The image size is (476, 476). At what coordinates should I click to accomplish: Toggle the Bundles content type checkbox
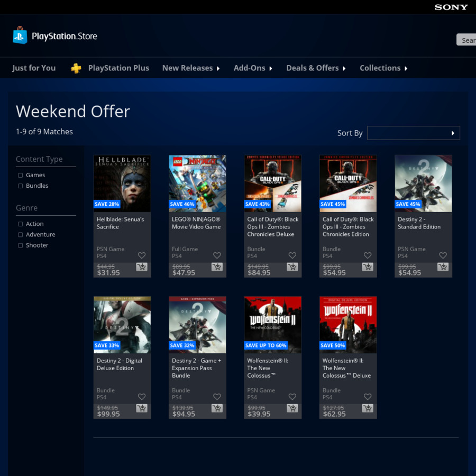pos(20,186)
